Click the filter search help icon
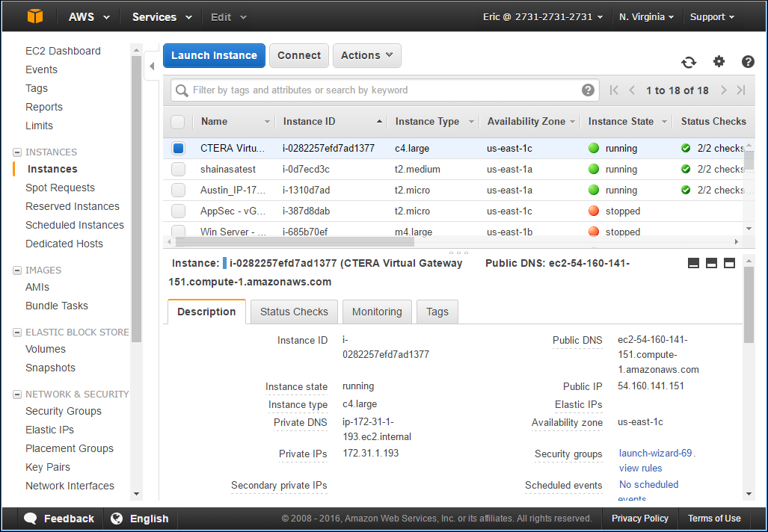Image resolution: width=768 pixels, height=532 pixels. [x=588, y=90]
